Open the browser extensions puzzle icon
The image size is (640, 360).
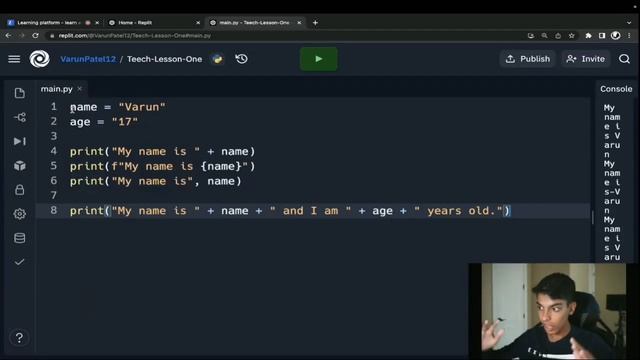pos(589,36)
